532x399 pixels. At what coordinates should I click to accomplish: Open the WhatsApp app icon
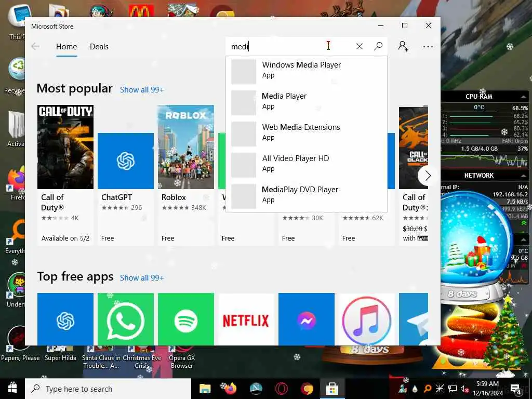(126, 320)
